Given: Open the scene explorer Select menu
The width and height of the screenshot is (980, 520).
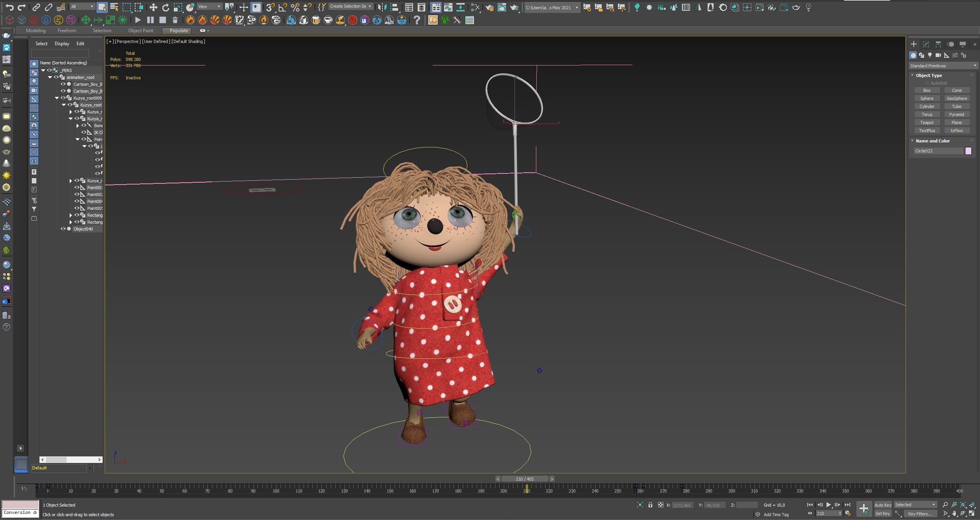Looking at the screenshot, I should pyautogui.click(x=41, y=44).
